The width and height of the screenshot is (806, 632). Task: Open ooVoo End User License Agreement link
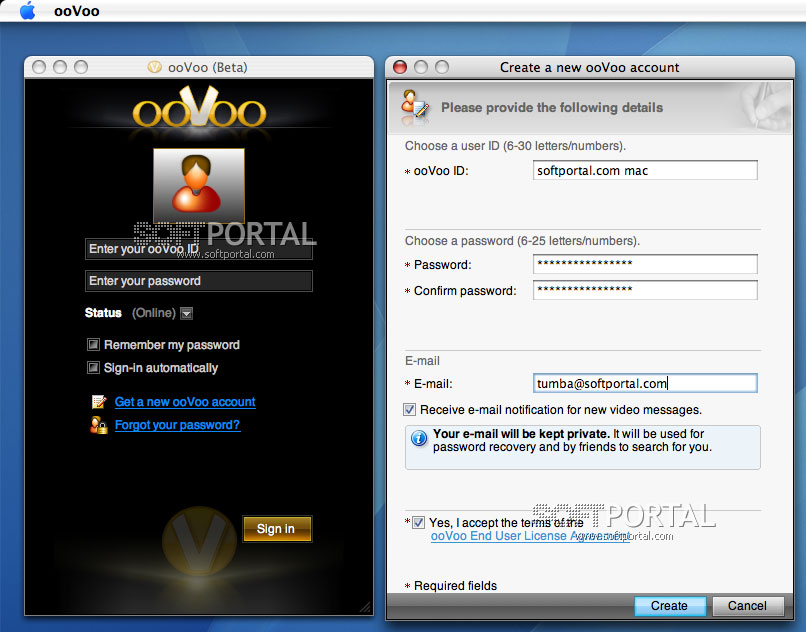[x=530, y=536]
